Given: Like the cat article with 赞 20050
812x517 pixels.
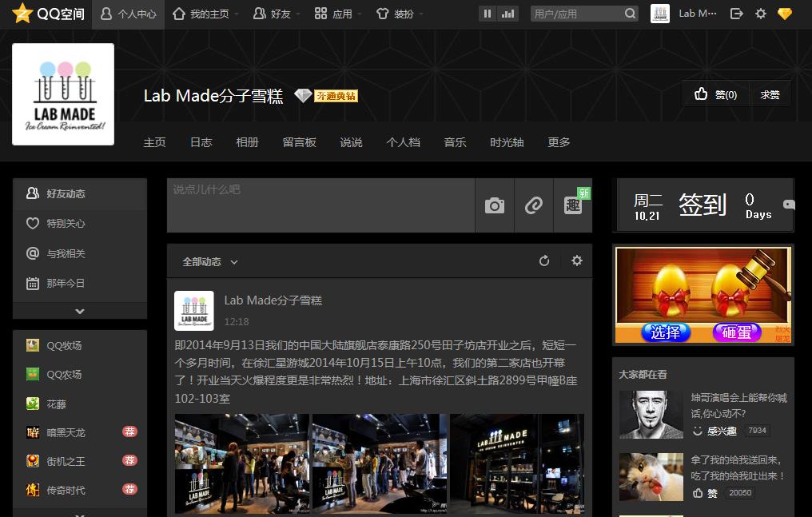Looking at the screenshot, I should pos(706,493).
